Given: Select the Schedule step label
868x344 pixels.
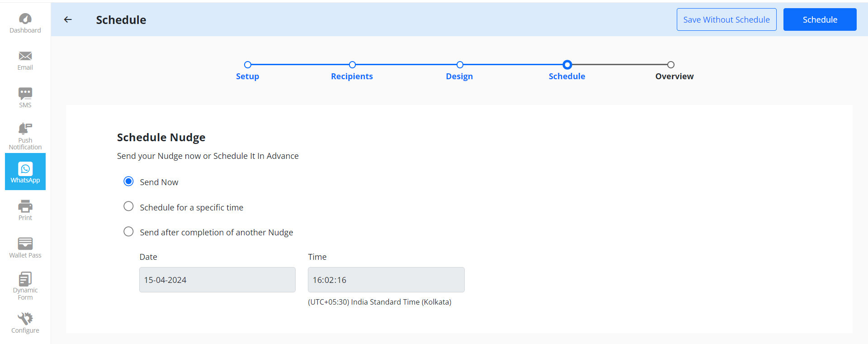Looking at the screenshot, I should pos(567,76).
